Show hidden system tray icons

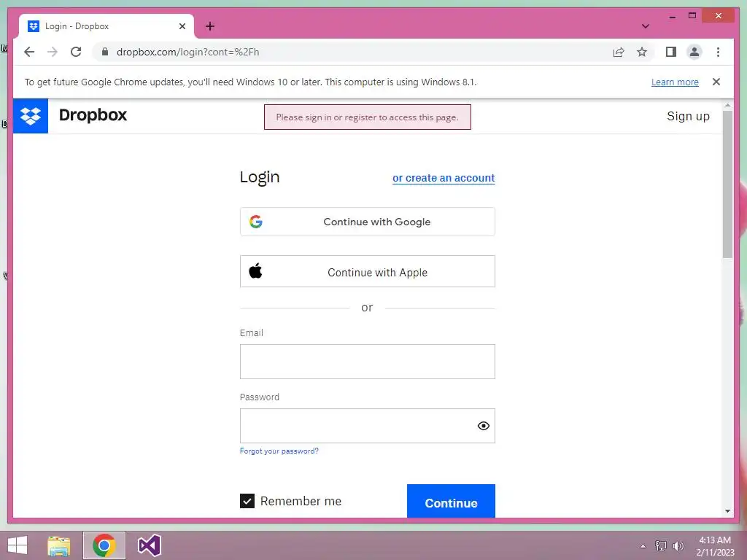643,546
